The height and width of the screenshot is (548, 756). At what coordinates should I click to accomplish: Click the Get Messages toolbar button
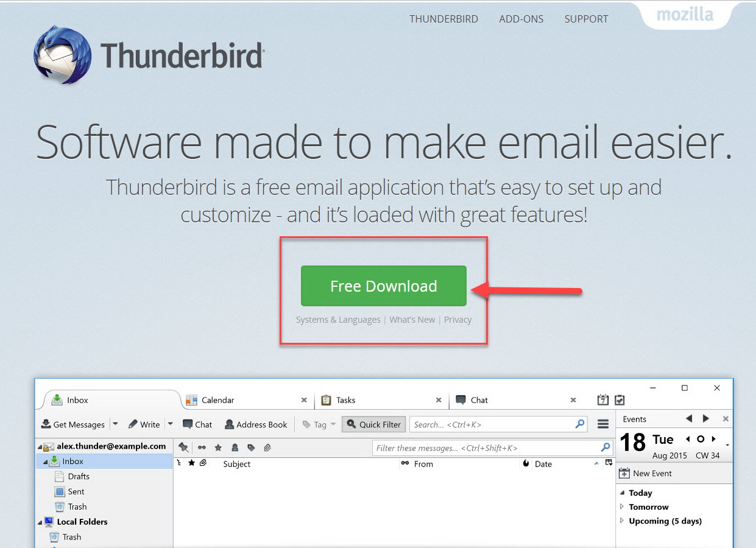72,424
